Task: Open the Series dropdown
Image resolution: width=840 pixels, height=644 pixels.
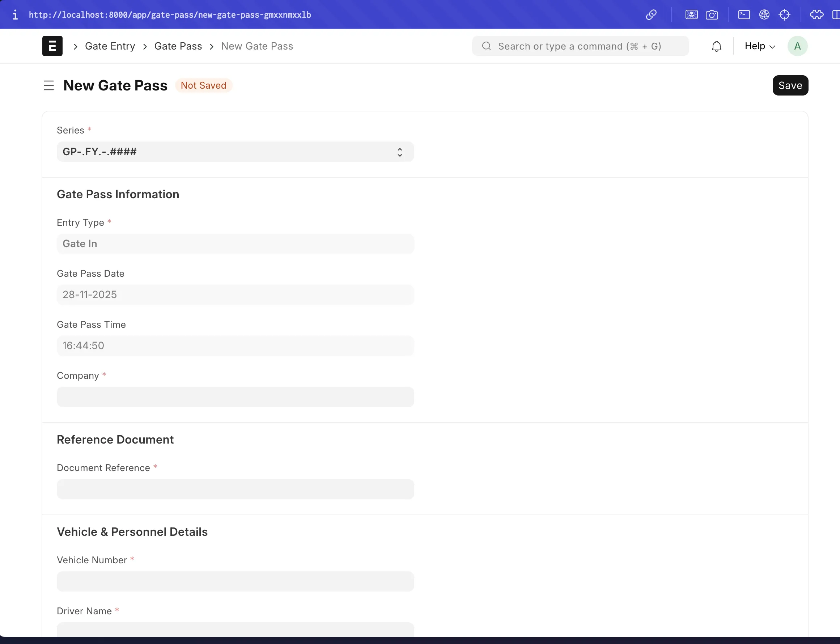Action: (x=235, y=152)
